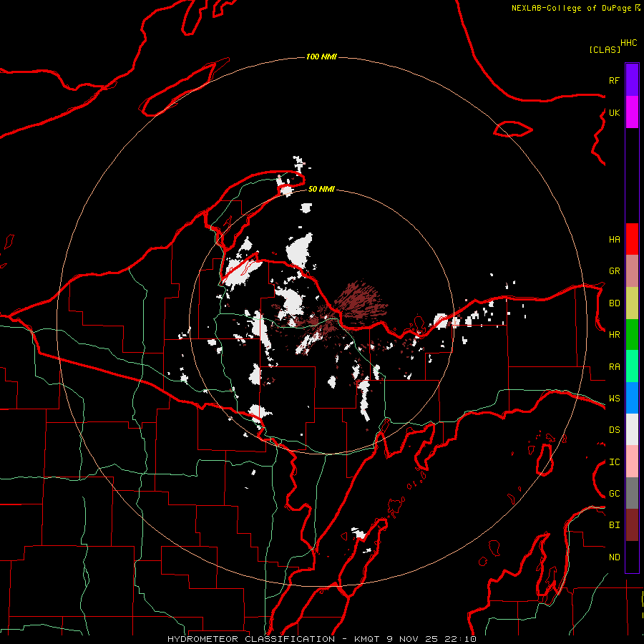644x644 pixels.
Task: Click the GC legend label
Action: [614, 494]
